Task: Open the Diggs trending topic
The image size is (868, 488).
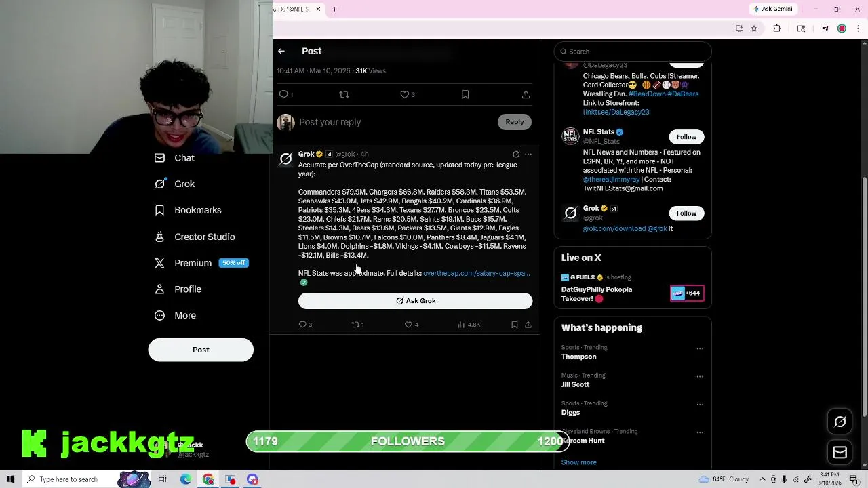Action: click(x=570, y=412)
